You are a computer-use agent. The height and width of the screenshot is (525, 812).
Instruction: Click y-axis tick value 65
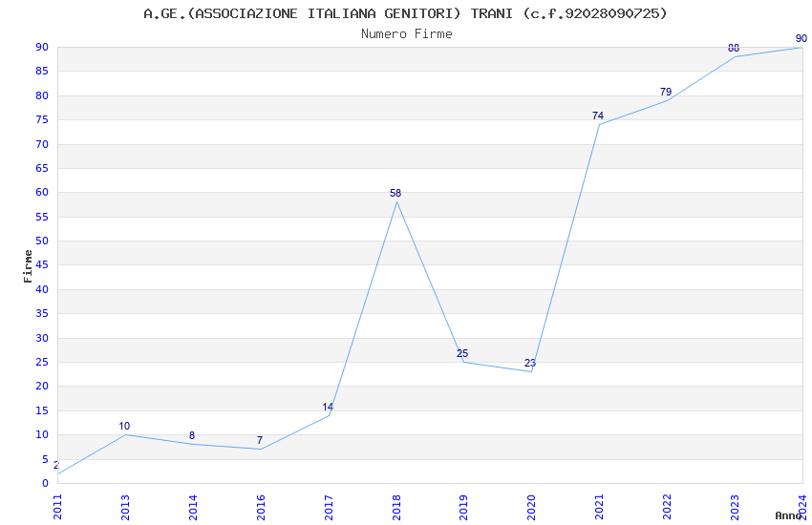42,168
